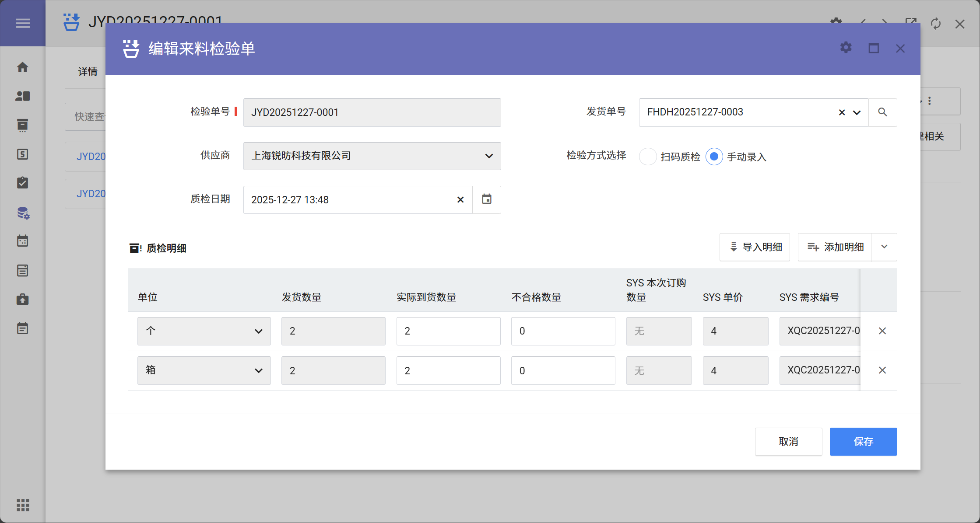This screenshot has height=523, width=980.
Task: Clear the 质检日期 value with X
Action: click(x=460, y=200)
